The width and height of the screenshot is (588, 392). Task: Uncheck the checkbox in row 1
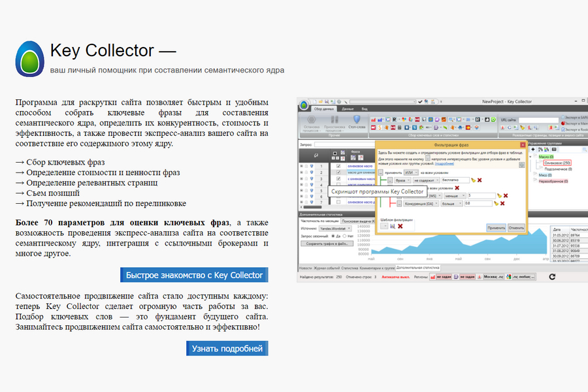coord(338,167)
